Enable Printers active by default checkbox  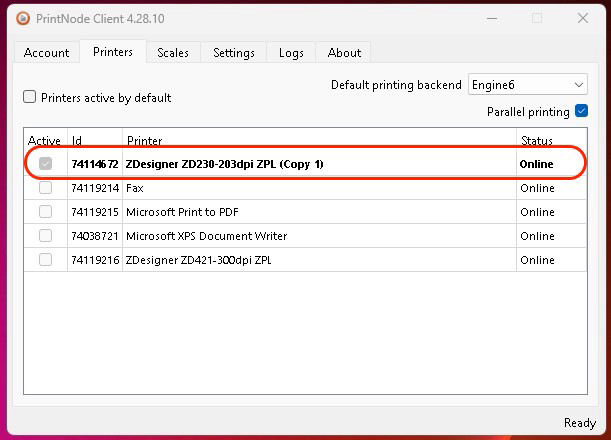(x=30, y=97)
